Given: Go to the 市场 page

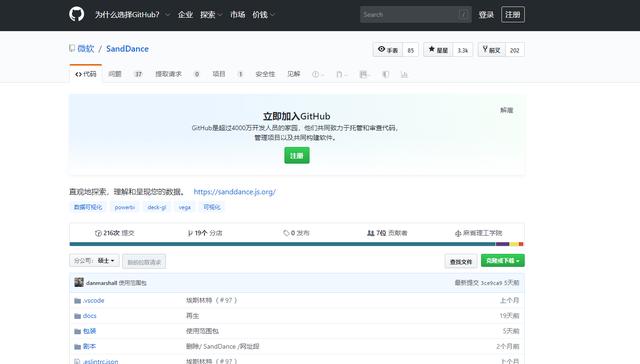Looking at the screenshot, I should click(x=238, y=15).
